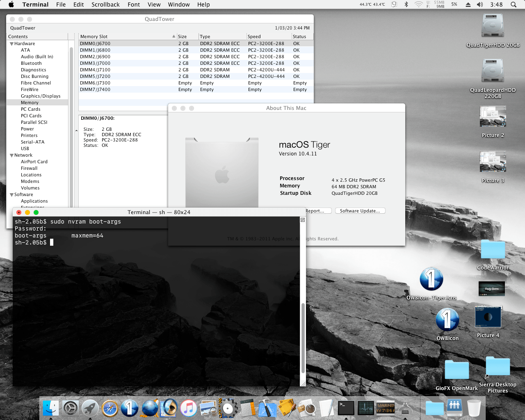The image size is (525, 420).
Task: Sort table by Memory Slot column header
Action: pos(127,37)
